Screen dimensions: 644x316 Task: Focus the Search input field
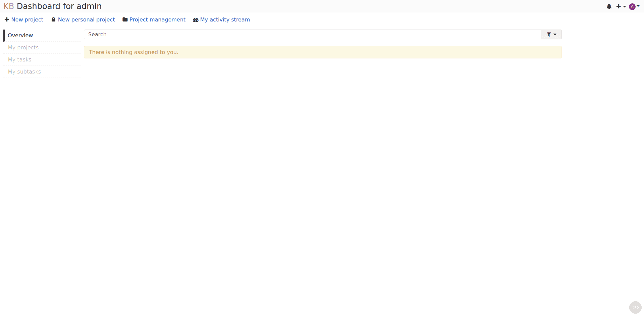tap(312, 34)
